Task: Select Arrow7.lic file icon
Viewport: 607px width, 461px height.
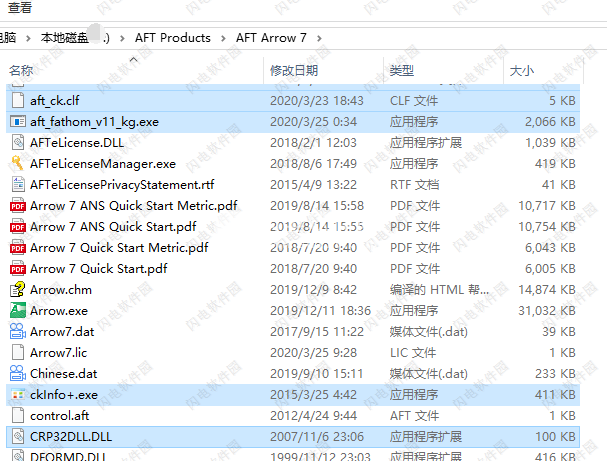Action: [18, 353]
